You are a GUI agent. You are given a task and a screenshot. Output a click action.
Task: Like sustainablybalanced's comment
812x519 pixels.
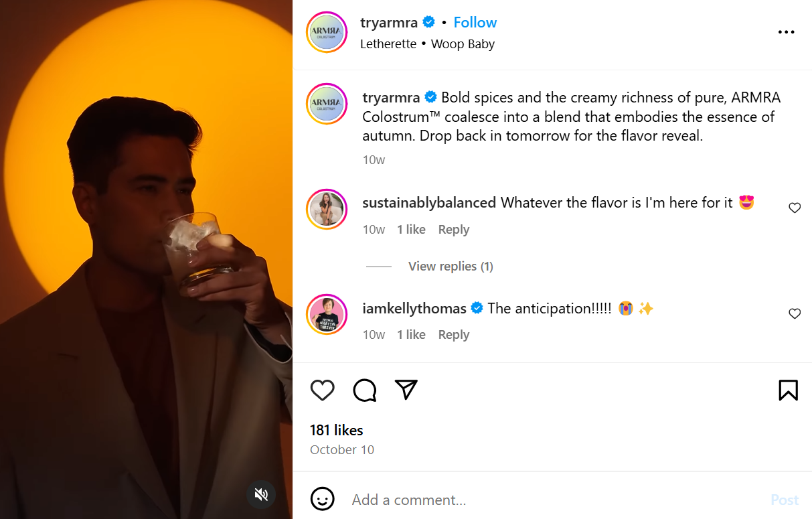(795, 208)
